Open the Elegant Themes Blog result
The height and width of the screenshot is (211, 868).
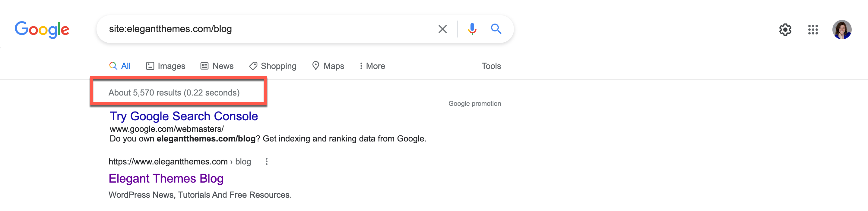coord(166,178)
